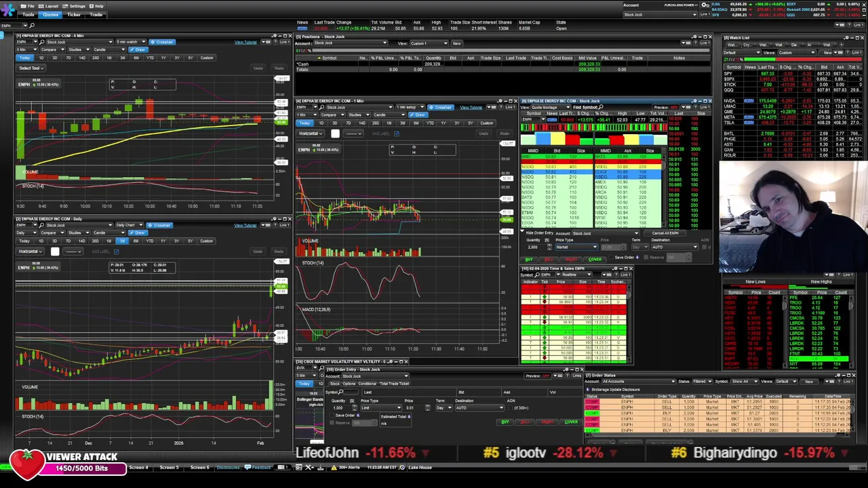Activate the Draw pencil in 1 Min chart
Image resolution: width=868 pixels, height=488 pixels.
(419, 115)
